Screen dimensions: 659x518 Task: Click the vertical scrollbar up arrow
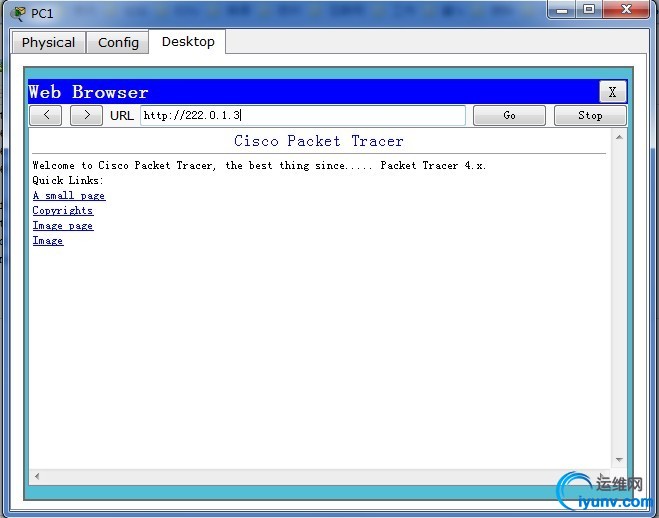tap(619, 137)
